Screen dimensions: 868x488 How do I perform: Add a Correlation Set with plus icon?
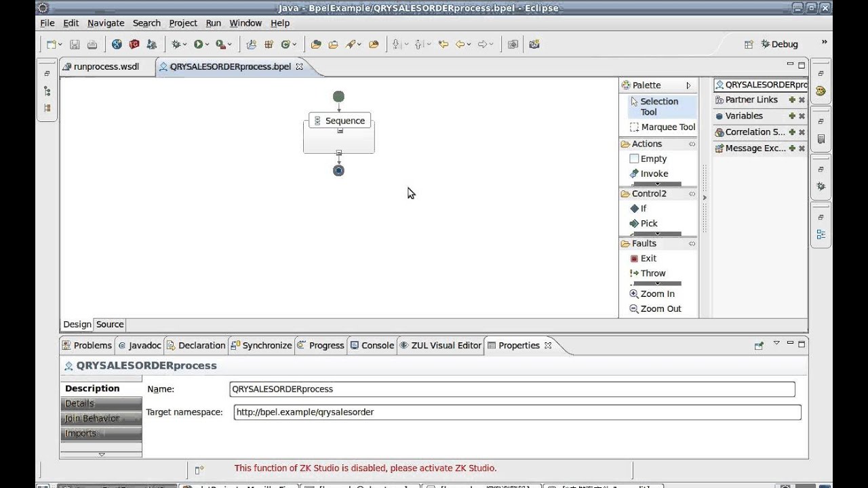(792, 132)
